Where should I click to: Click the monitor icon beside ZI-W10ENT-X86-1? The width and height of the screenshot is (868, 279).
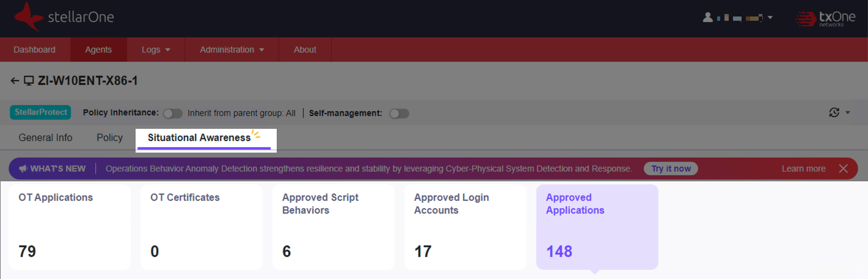pyautogui.click(x=28, y=81)
